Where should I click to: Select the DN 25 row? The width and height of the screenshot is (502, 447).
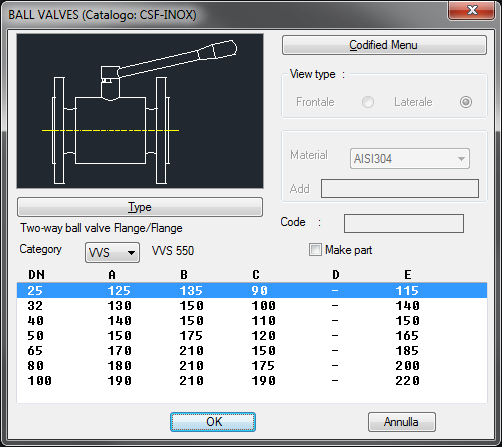pos(252,290)
